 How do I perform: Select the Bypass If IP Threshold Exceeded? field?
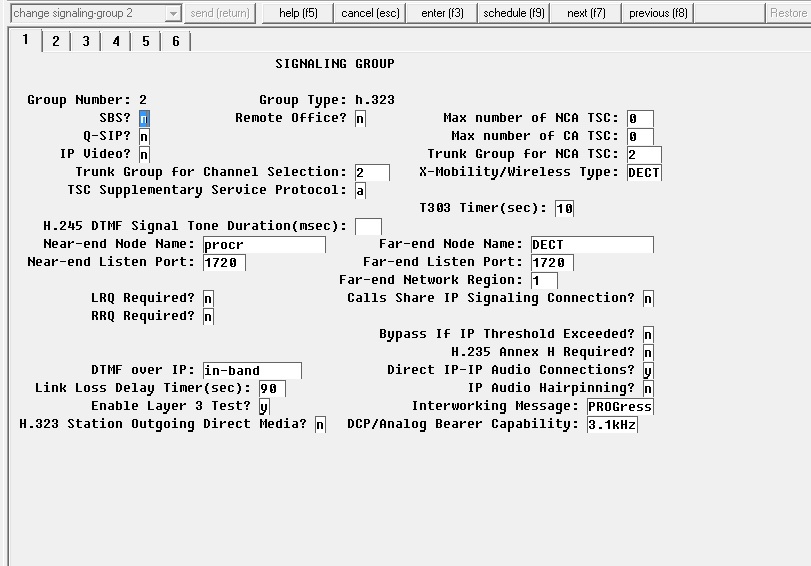[648, 335]
